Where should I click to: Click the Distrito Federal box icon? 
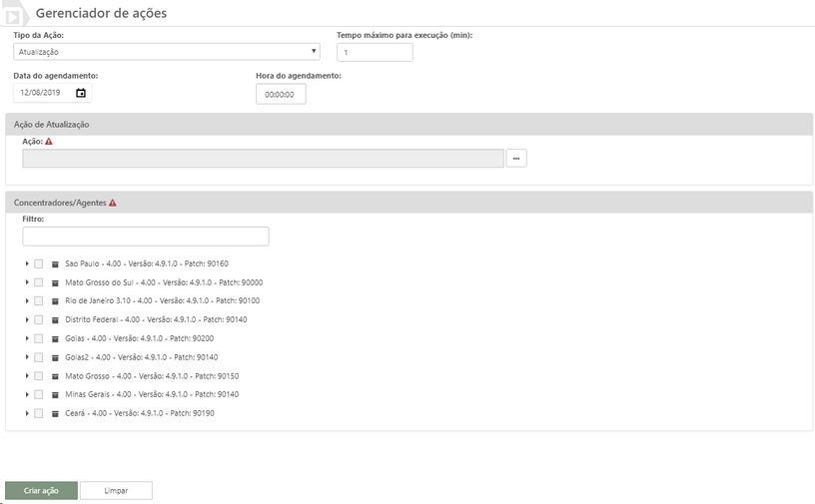(x=55, y=320)
